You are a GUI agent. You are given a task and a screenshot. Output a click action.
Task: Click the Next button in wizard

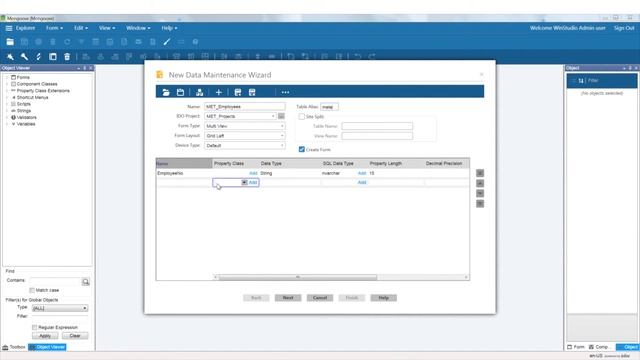(288, 298)
